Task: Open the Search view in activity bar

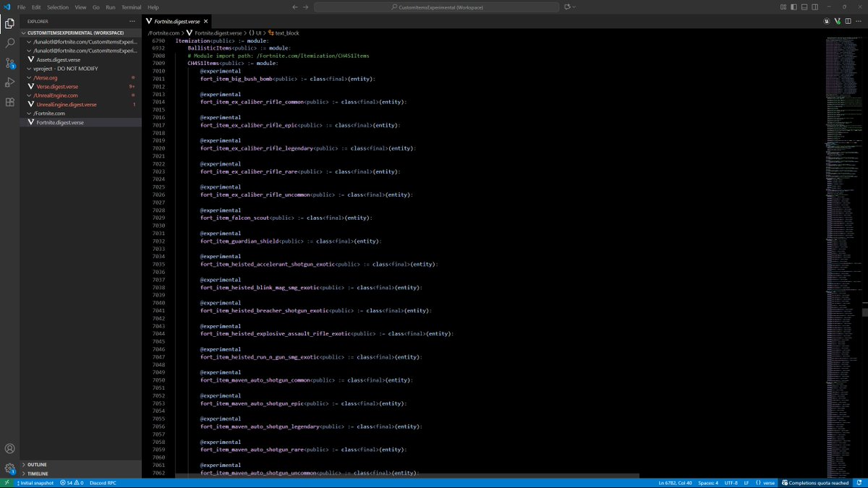Action: 9,43
